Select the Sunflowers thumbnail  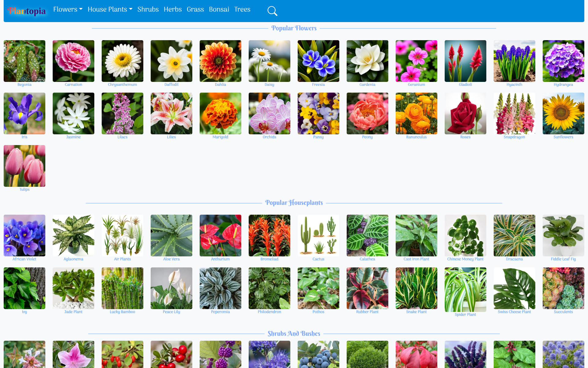click(563, 113)
